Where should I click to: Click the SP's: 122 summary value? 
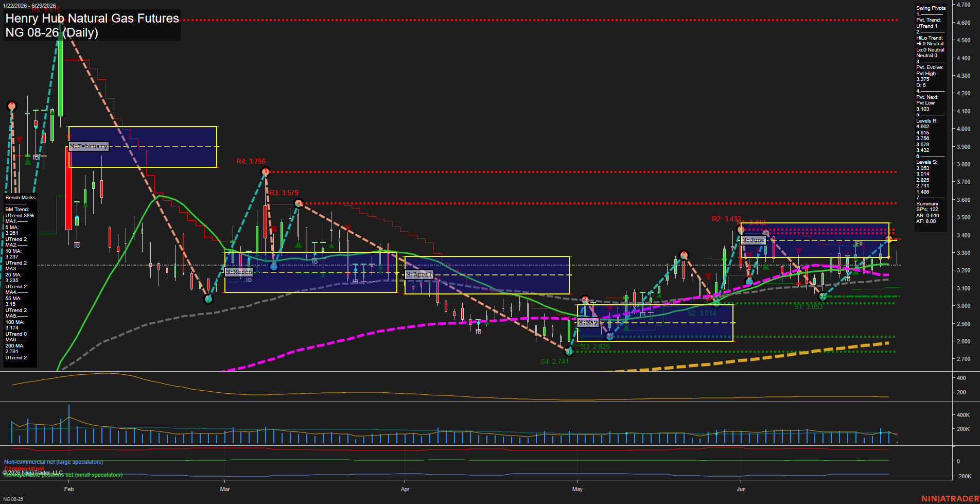pyautogui.click(x=927, y=210)
